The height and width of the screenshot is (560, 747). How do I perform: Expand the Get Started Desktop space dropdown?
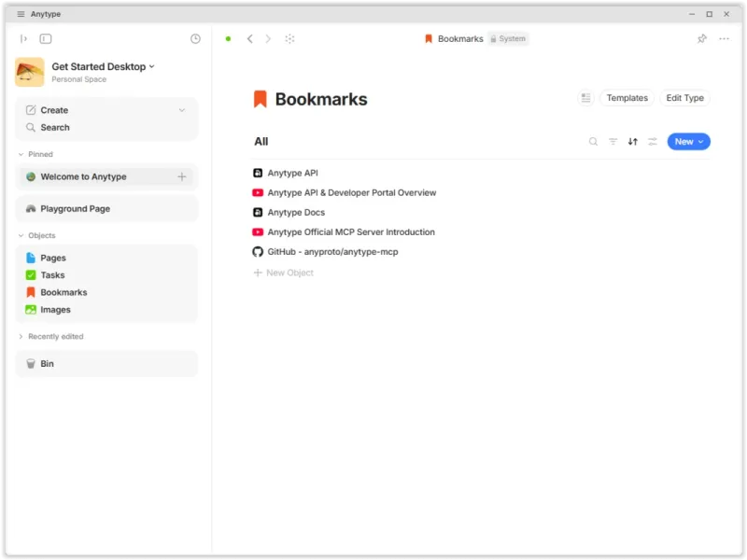click(x=151, y=66)
